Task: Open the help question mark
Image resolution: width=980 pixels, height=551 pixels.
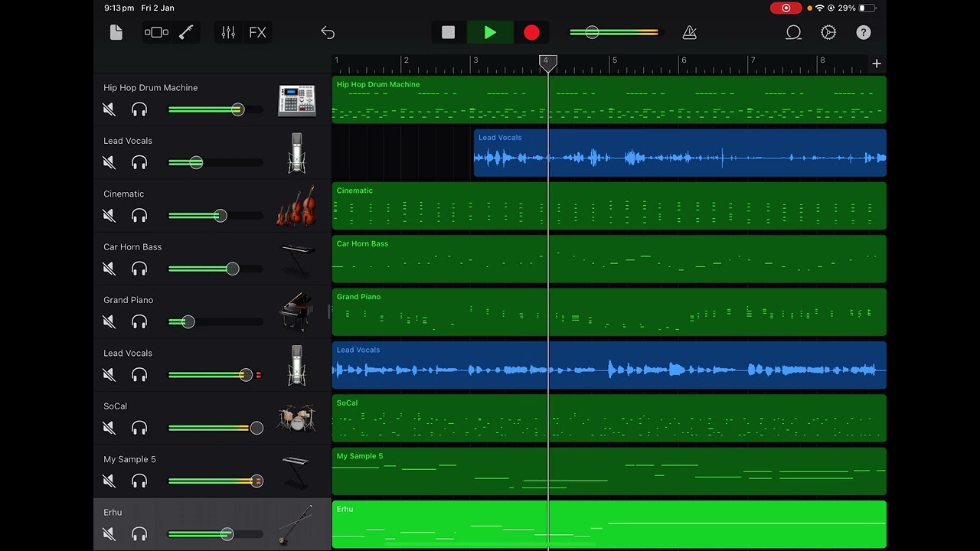Action: 864,32
